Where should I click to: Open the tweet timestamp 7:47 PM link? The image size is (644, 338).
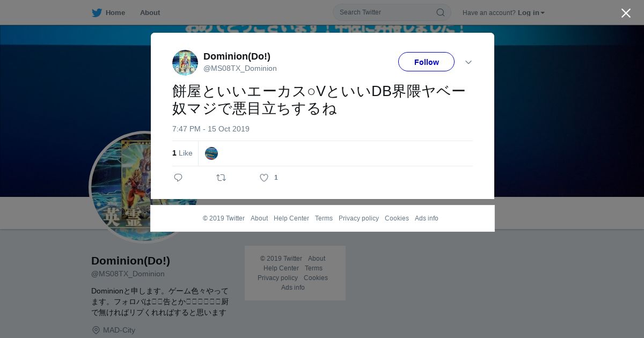211,129
